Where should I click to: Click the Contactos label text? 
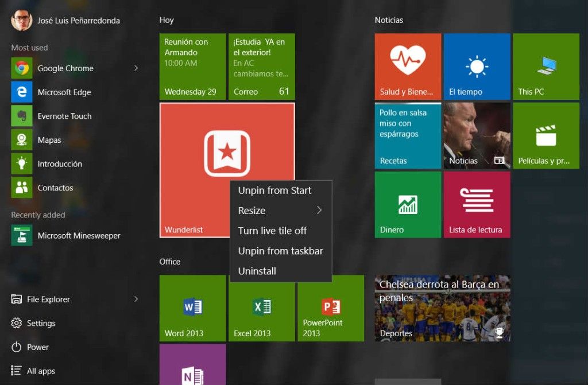[55, 188]
